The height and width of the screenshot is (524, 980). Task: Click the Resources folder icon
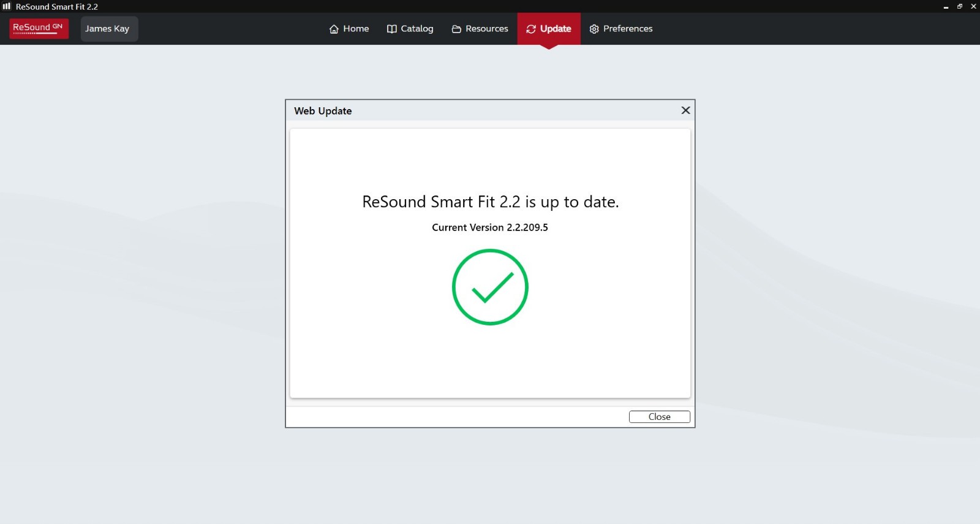[x=456, y=29]
